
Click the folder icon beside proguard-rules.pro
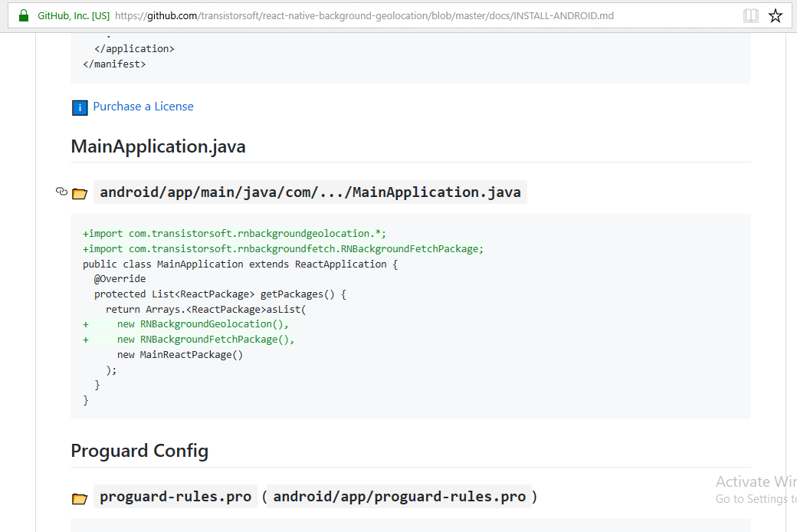(79, 498)
